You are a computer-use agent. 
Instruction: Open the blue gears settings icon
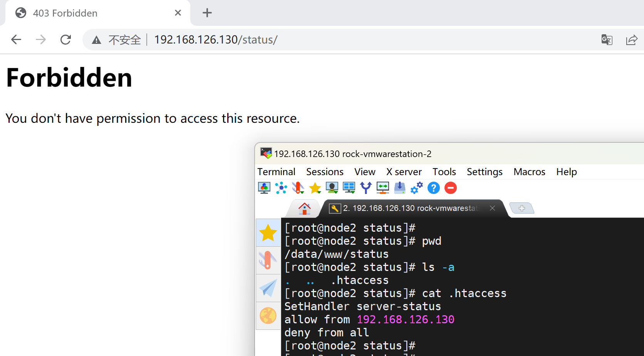tap(416, 188)
